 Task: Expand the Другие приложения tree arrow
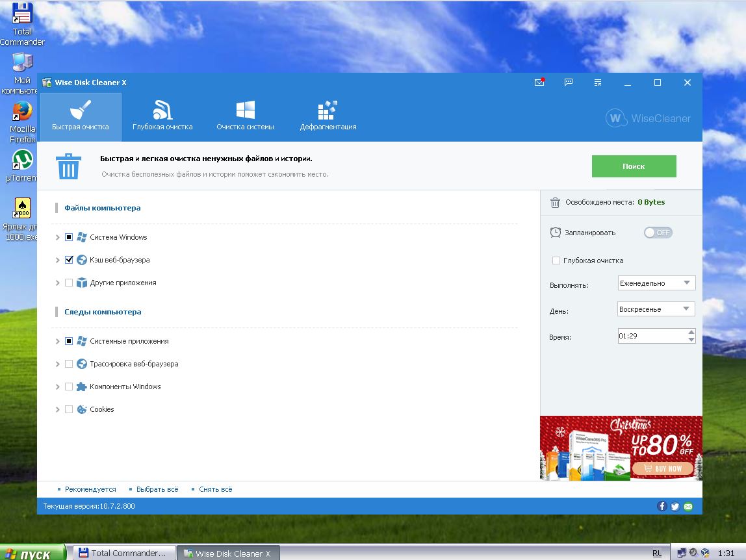[58, 283]
